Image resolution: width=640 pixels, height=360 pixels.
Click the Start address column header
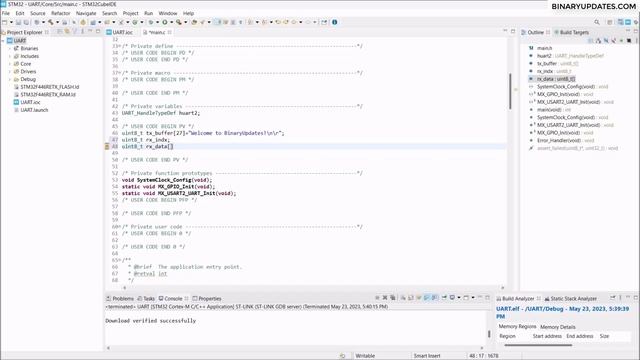547,336
